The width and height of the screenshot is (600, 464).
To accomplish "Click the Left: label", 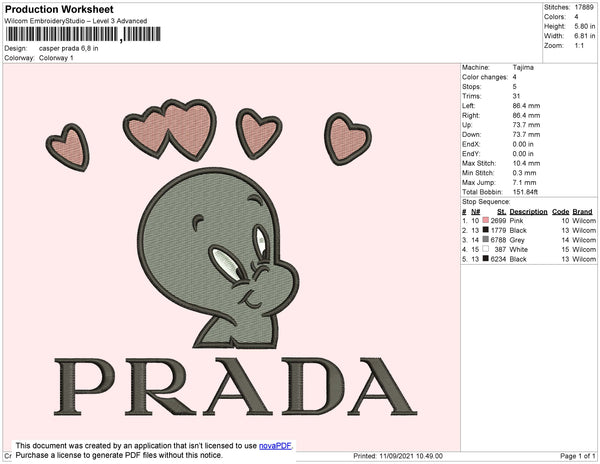I will click(x=468, y=106).
